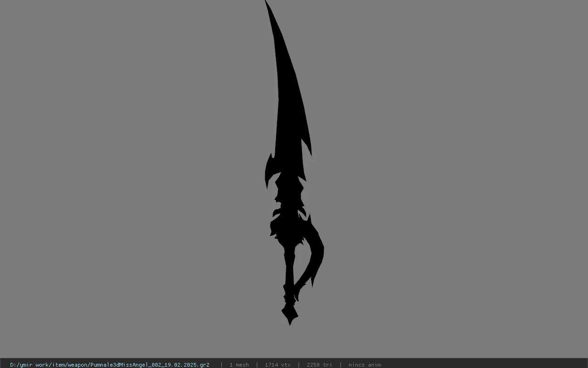
Task: Click the '1714 vtx' vertex count
Action: [277, 365]
